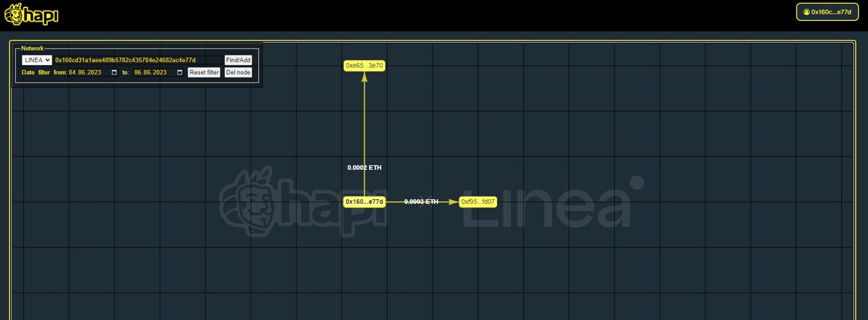Select the 0xe65...3e70 node
The width and height of the screenshot is (868, 320).
coord(365,66)
